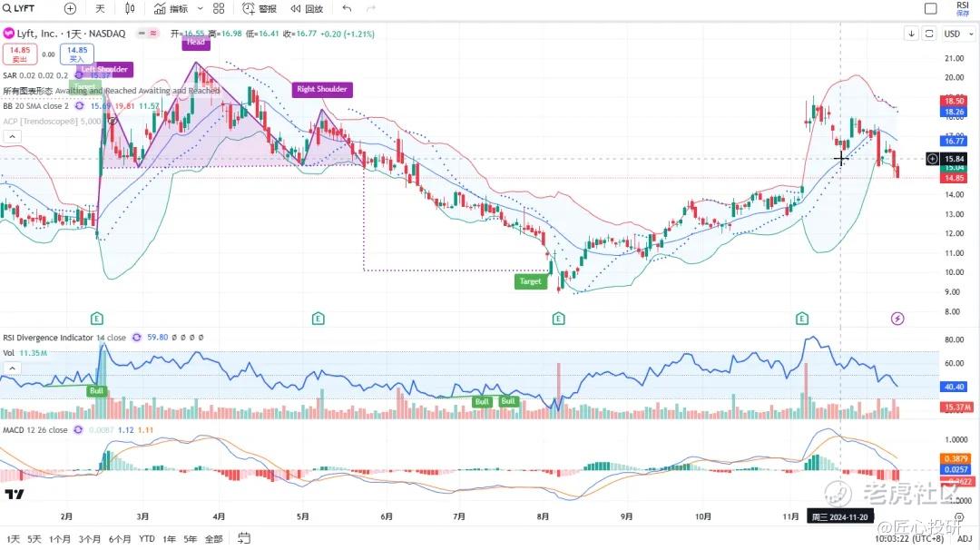Start bar replay with 回放 button
Viewport: 980px width, 550px height.
307,8
